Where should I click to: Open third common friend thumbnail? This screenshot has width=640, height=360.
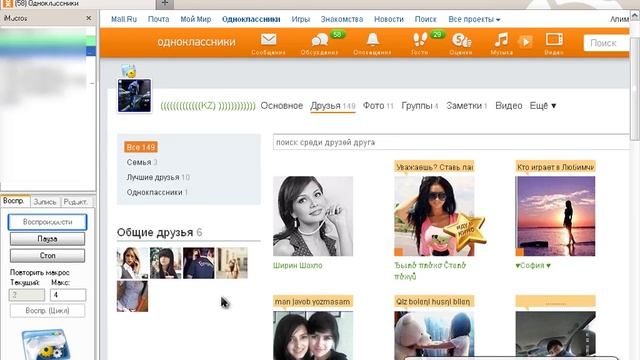(x=199, y=263)
